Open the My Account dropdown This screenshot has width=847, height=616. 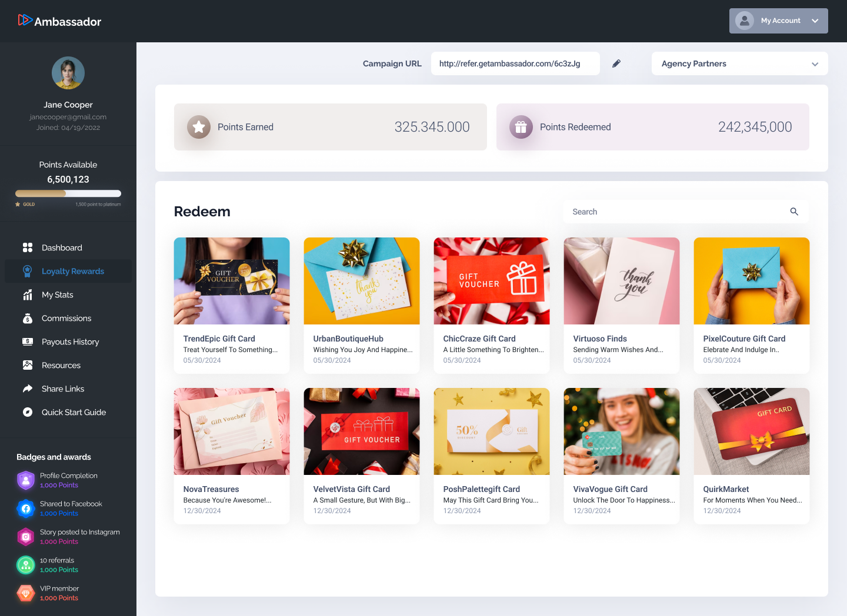coord(778,21)
